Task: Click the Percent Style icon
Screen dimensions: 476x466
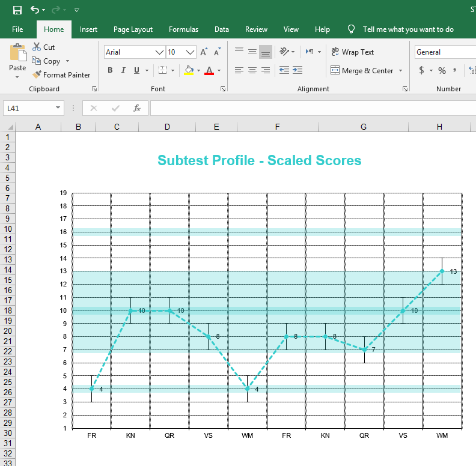Action: pyautogui.click(x=442, y=70)
